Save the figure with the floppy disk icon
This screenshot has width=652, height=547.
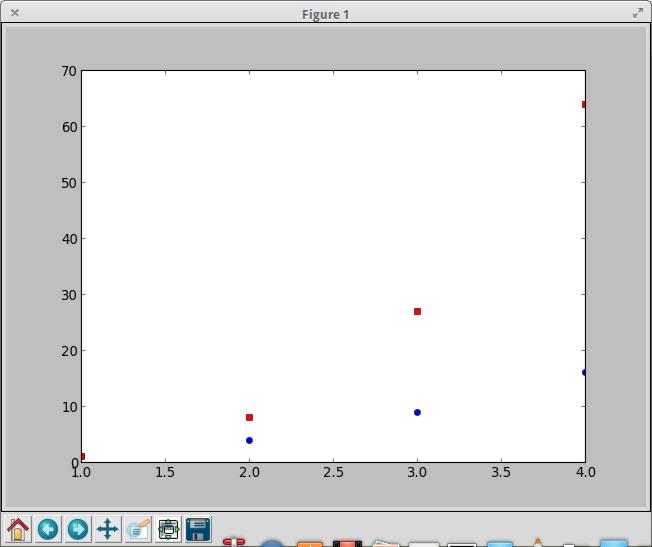(x=198, y=529)
